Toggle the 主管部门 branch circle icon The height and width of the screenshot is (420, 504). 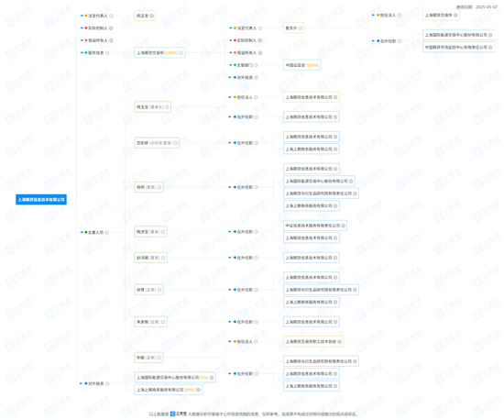[x=256, y=65]
